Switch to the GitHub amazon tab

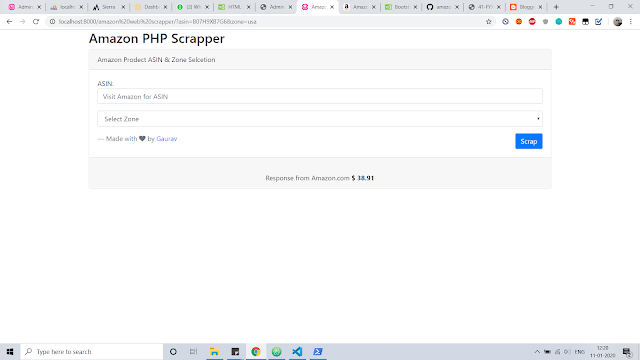pos(442,7)
